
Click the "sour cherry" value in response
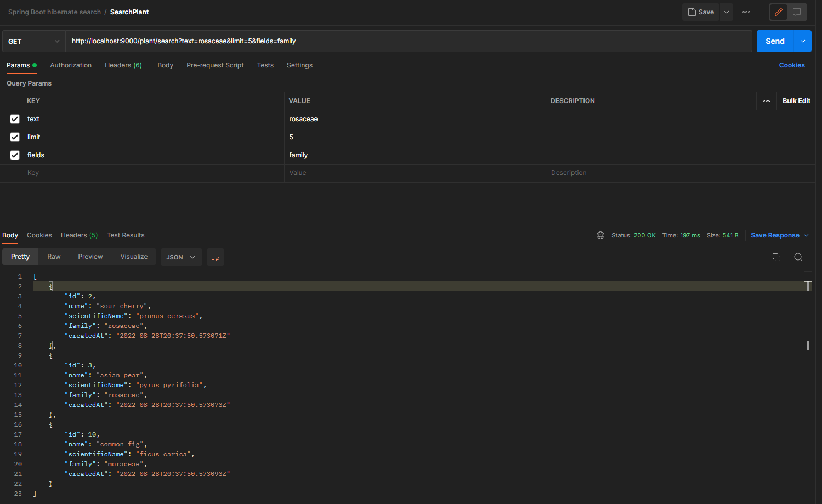[x=122, y=306]
